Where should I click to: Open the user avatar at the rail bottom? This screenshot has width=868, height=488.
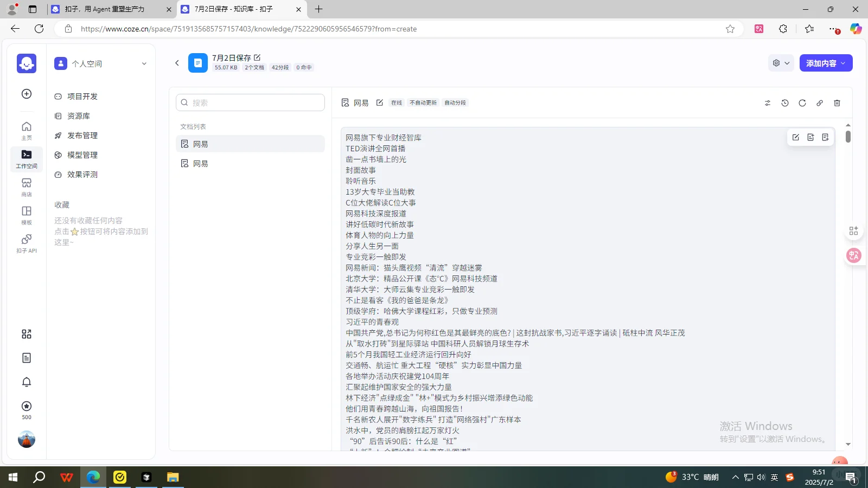pos(27,439)
